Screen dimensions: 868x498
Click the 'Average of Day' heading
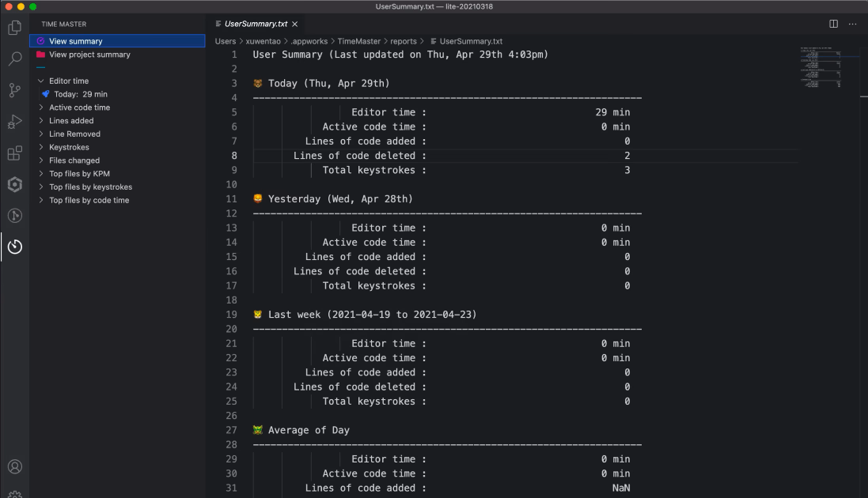(309, 430)
